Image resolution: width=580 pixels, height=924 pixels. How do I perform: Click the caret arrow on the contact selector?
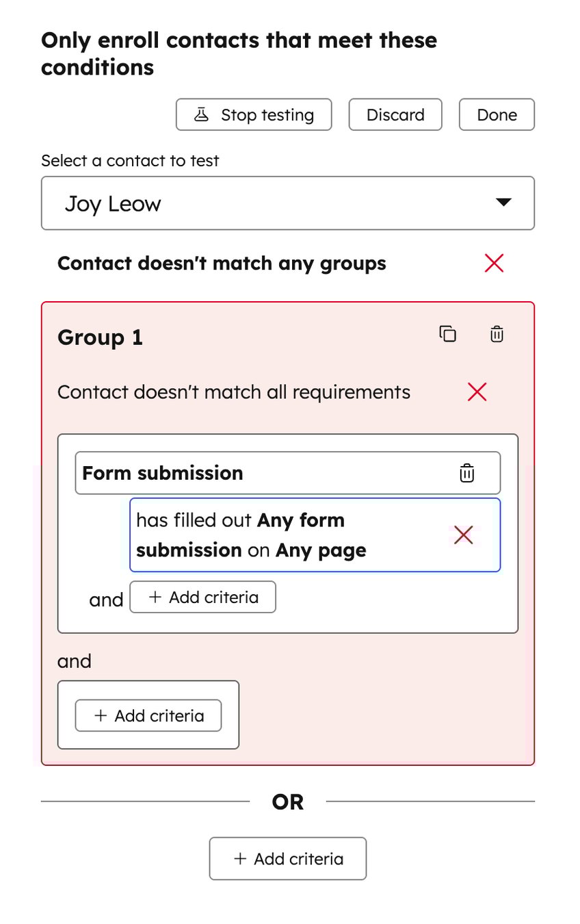pyautogui.click(x=503, y=203)
